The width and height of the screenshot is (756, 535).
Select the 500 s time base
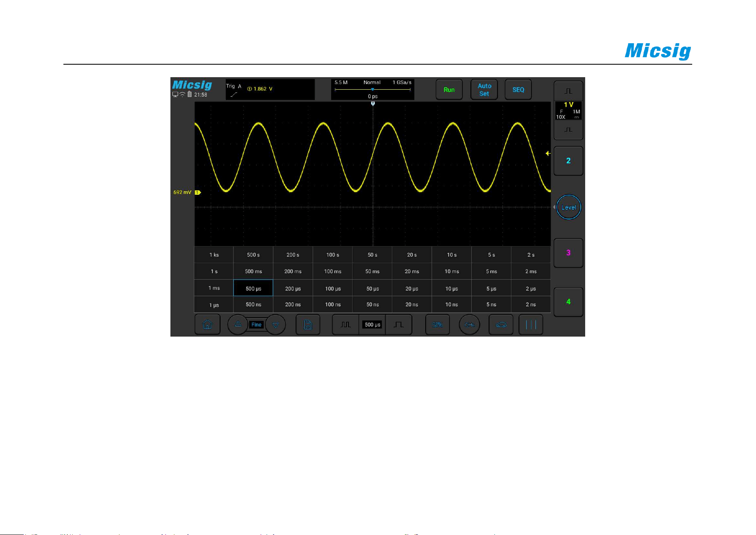tap(253, 255)
